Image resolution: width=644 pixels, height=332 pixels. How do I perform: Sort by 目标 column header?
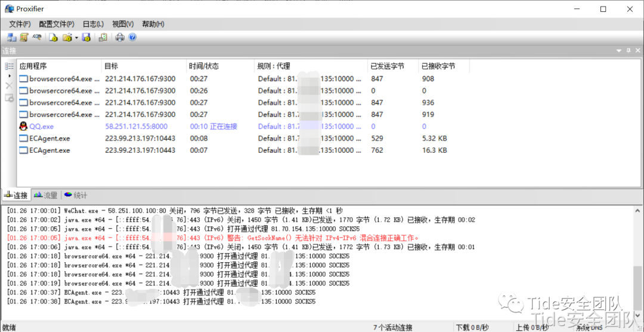tap(144, 66)
